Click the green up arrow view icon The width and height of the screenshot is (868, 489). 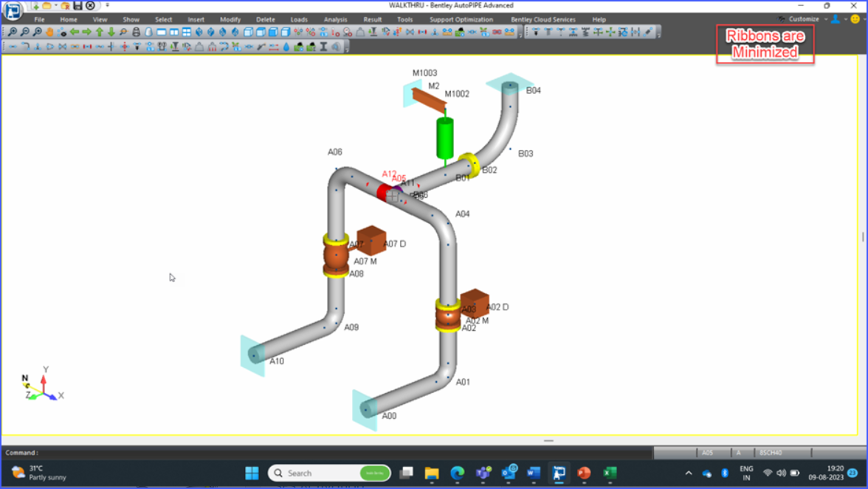(x=100, y=32)
